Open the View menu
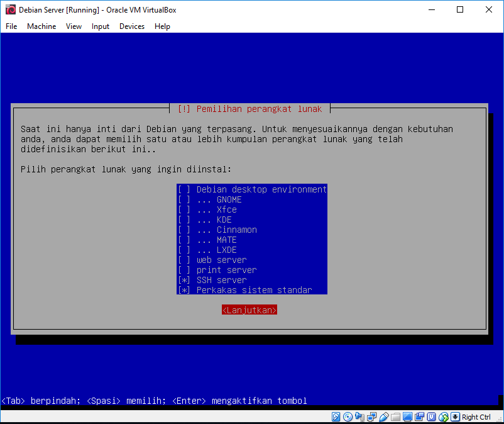This screenshot has width=504, height=424. [74, 26]
